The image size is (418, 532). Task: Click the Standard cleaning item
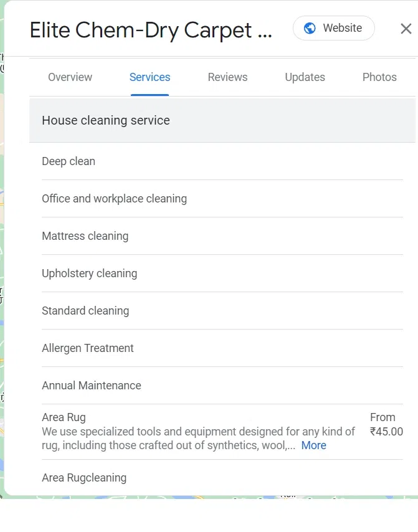(85, 311)
